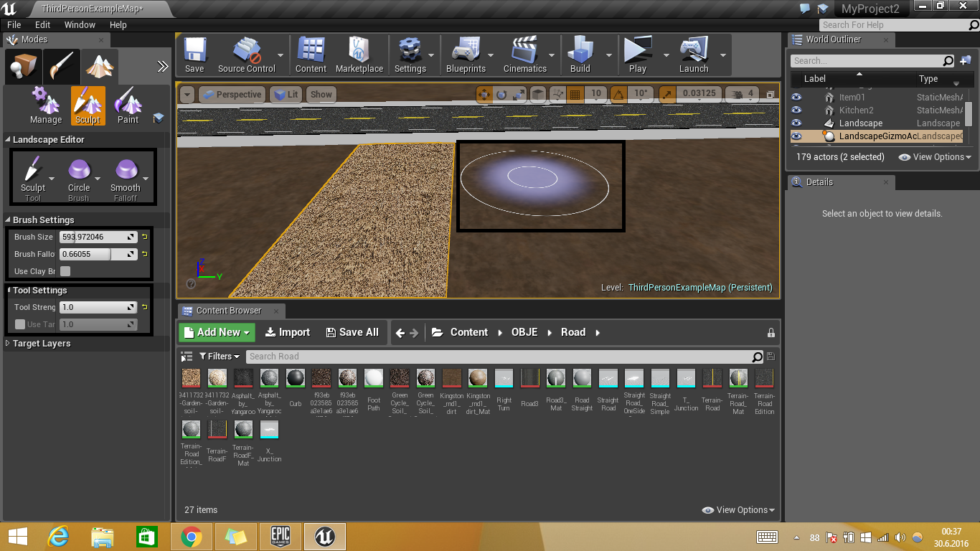The height and width of the screenshot is (551, 980).
Task: Open the Epic Games Launcher in the taskbar
Action: (281, 536)
